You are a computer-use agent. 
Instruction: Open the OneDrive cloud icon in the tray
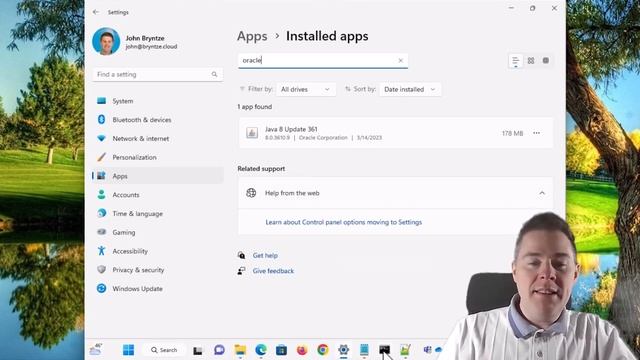(439, 350)
